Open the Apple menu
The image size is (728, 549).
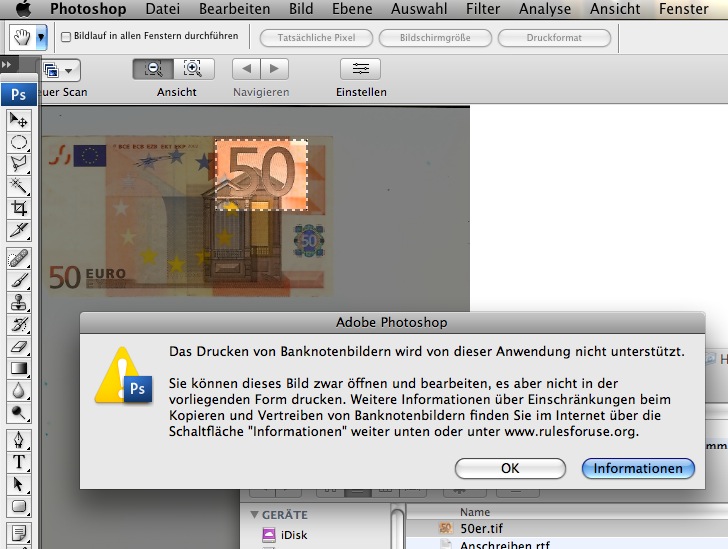[x=24, y=8]
